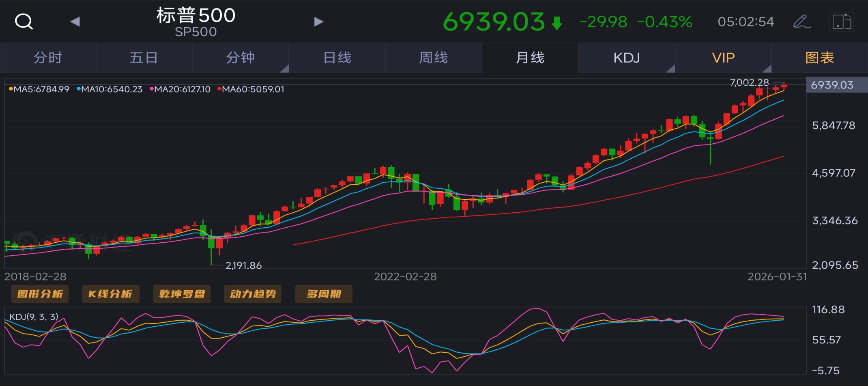Open the drawing pencil tool

pos(802,22)
